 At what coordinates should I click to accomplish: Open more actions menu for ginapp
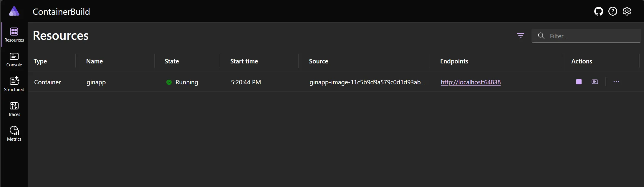616,82
